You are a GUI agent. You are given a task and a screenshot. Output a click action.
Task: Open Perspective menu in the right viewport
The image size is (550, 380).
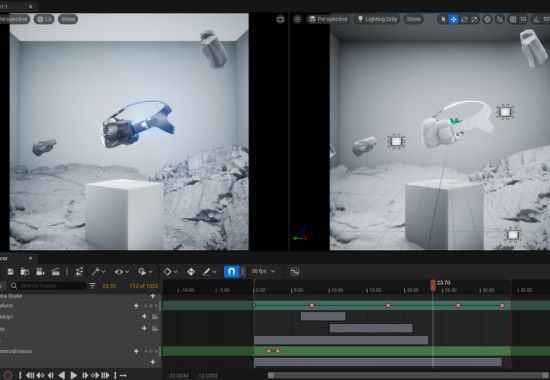click(x=328, y=19)
